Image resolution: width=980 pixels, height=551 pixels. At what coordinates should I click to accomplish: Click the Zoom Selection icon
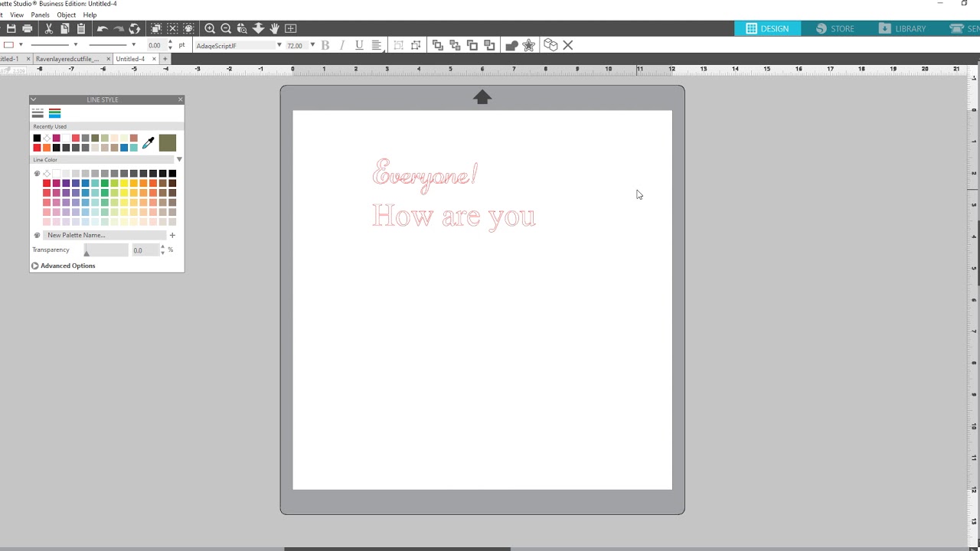[242, 28]
